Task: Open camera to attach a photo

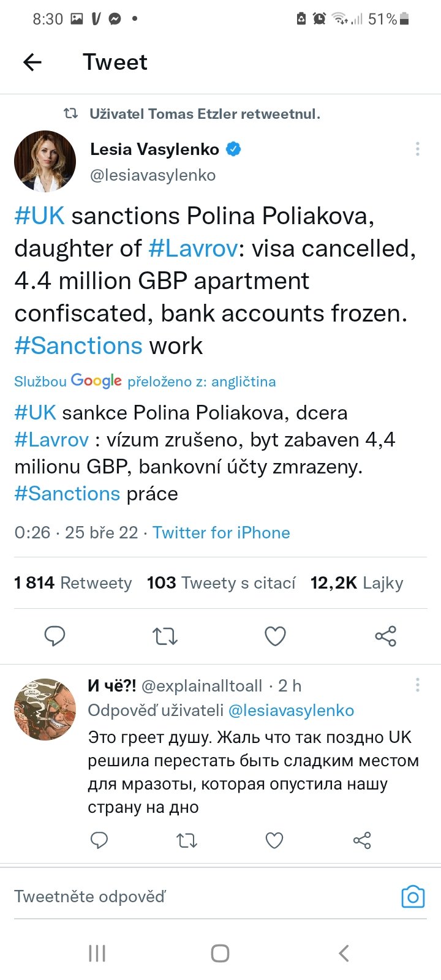Action: click(413, 897)
